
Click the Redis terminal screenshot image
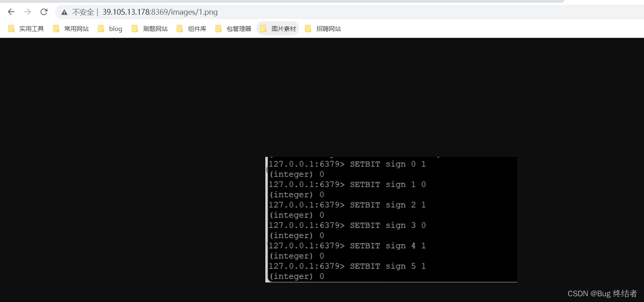[x=391, y=220]
